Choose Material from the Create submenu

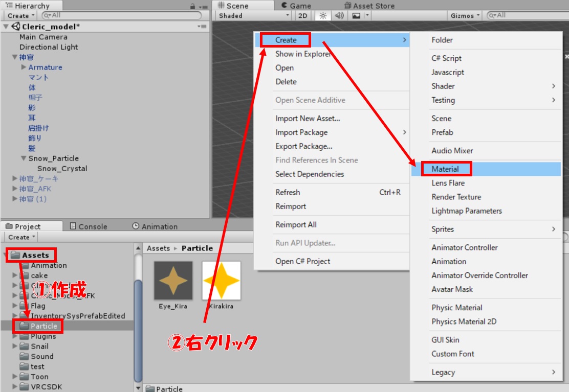445,169
